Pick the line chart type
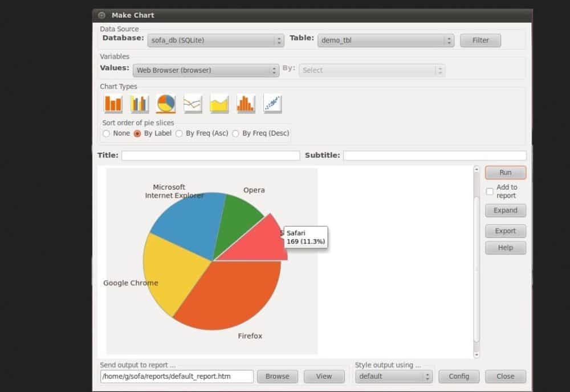The width and height of the screenshot is (570, 392). (193, 104)
